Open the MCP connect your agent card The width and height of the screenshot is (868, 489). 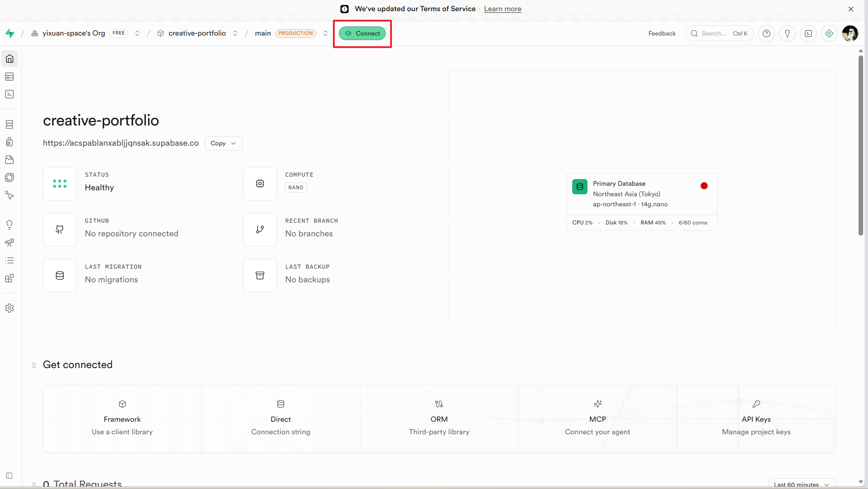click(x=598, y=418)
